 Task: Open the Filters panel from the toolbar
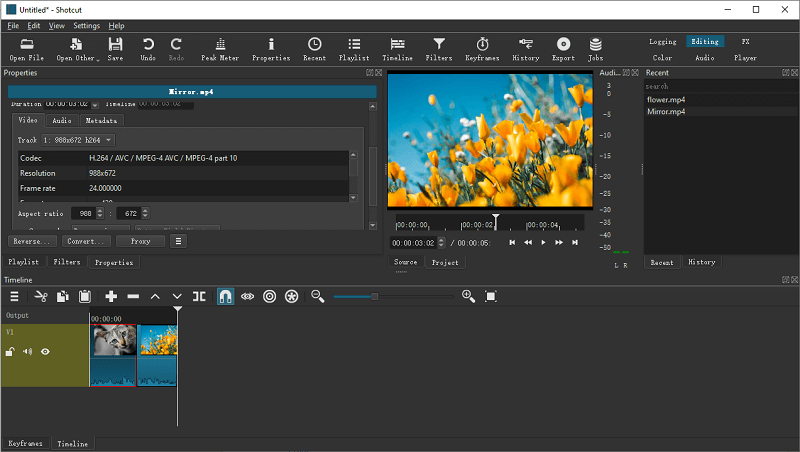pyautogui.click(x=438, y=48)
